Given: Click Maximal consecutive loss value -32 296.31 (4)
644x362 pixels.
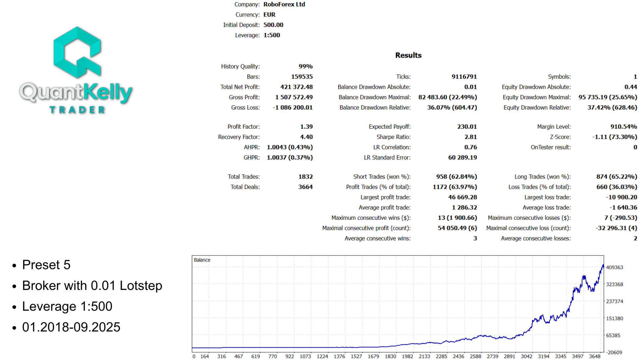Looking at the screenshot, I should [x=616, y=228].
